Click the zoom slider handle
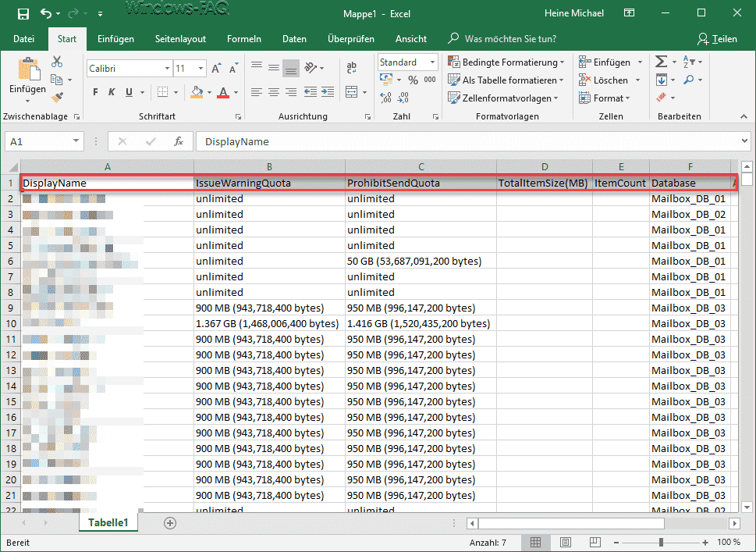 [661, 543]
